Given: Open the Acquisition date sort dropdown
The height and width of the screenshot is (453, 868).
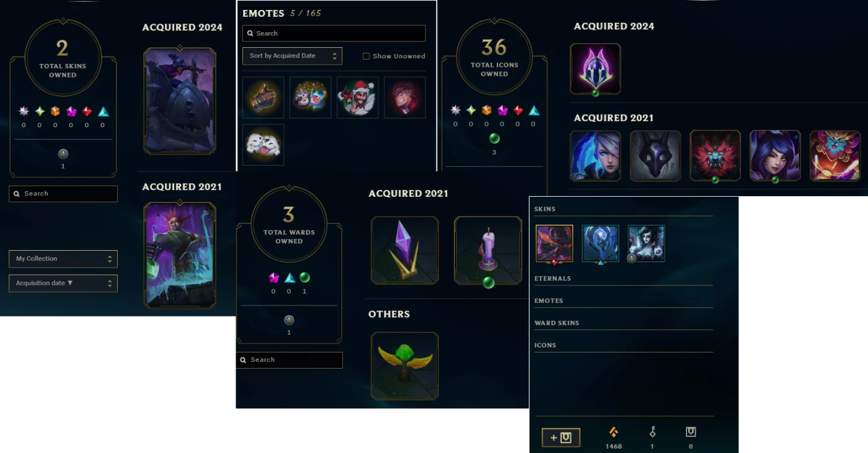Looking at the screenshot, I should (63, 283).
